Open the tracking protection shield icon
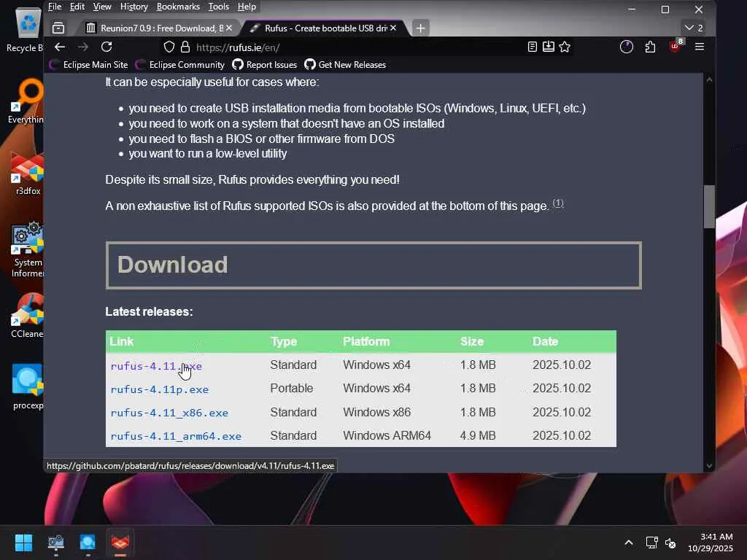747x560 pixels. (x=169, y=47)
